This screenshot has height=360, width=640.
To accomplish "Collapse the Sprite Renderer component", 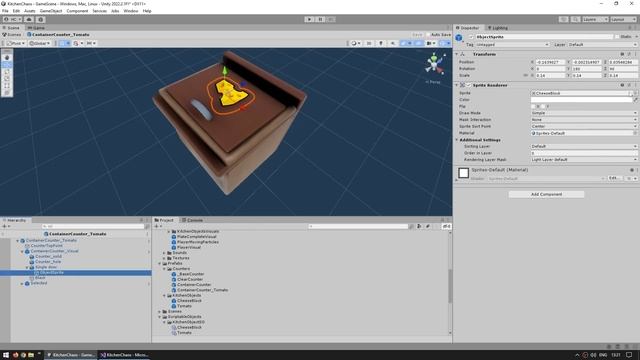I will click(457, 85).
